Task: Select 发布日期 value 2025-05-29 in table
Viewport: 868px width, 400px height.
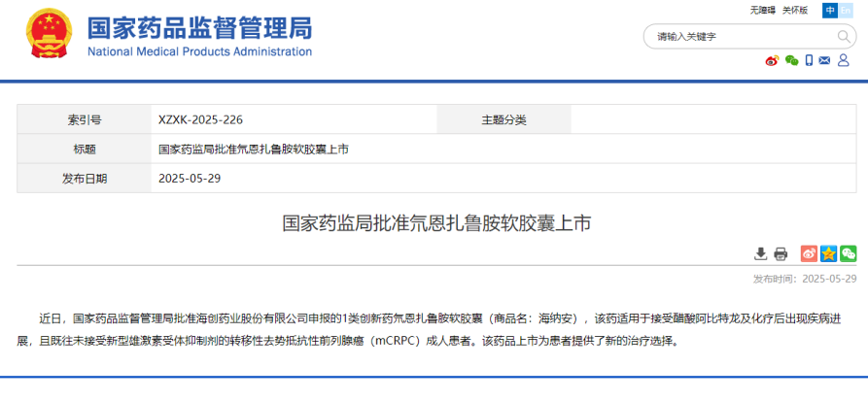Action: pos(190,178)
